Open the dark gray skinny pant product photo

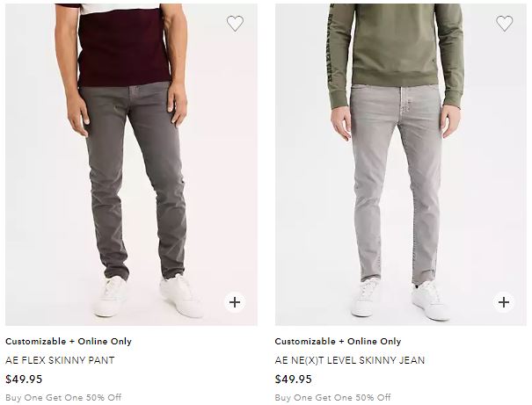coord(131,164)
